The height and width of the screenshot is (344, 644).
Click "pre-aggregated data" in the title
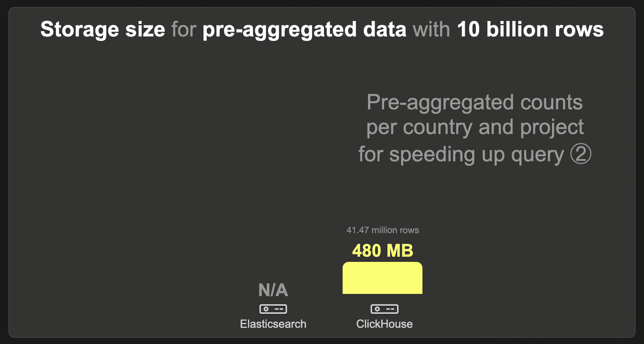click(304, 29)
